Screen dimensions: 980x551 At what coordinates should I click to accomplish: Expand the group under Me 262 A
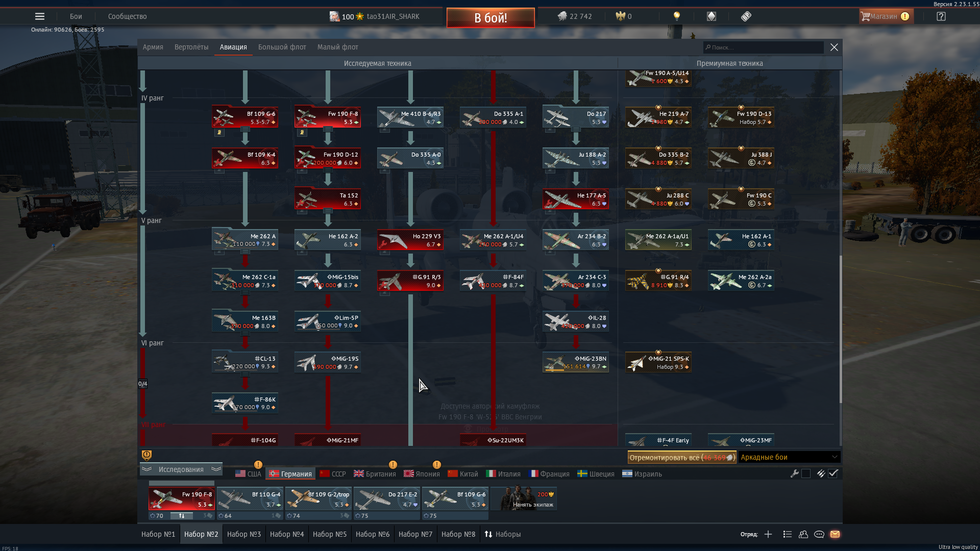245,252
